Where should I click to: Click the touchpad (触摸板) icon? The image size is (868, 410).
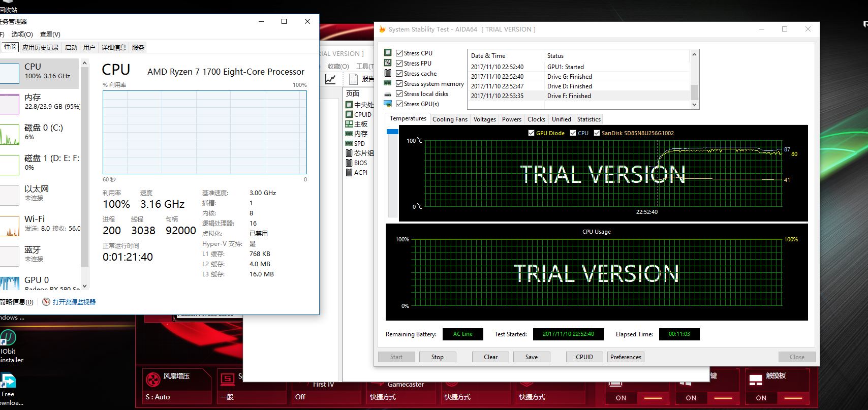(x=756, y=379)
